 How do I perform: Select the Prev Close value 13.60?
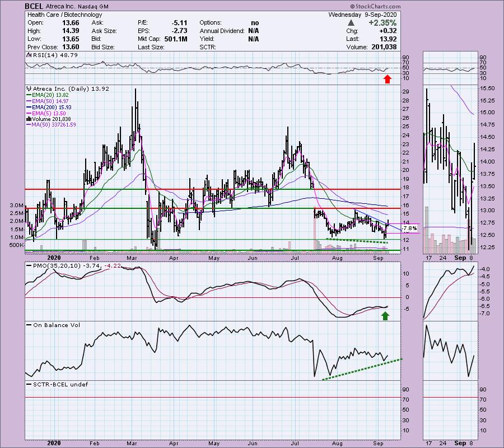click(71, 47)
